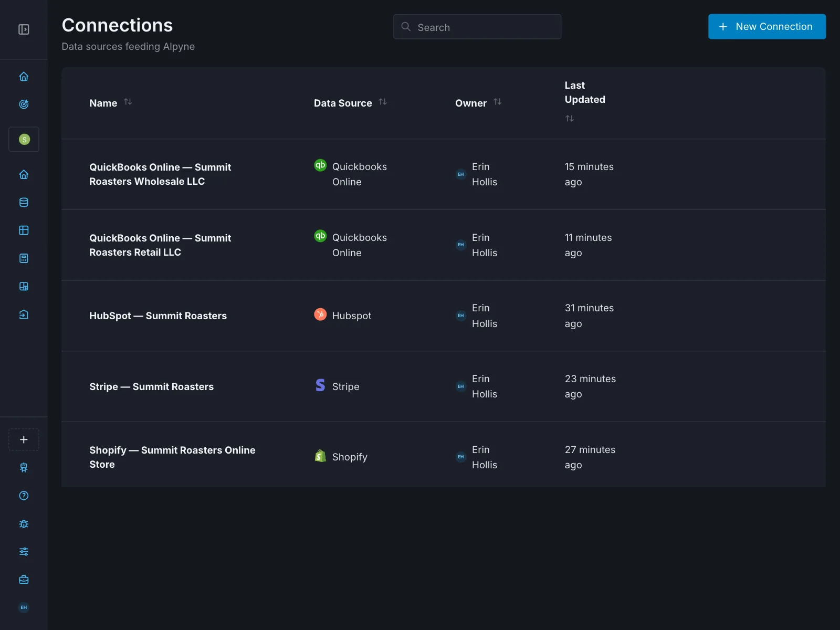Open the briefcase icon in sidebar
840x630 pixels.
pyautogui.click(x=24, y=580)
